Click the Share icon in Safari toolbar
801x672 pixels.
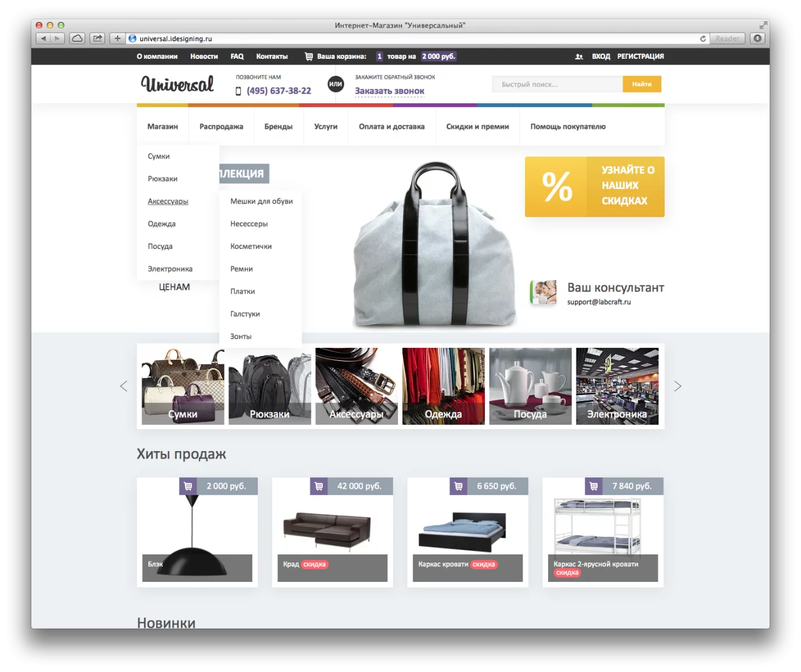pos(98,39)
